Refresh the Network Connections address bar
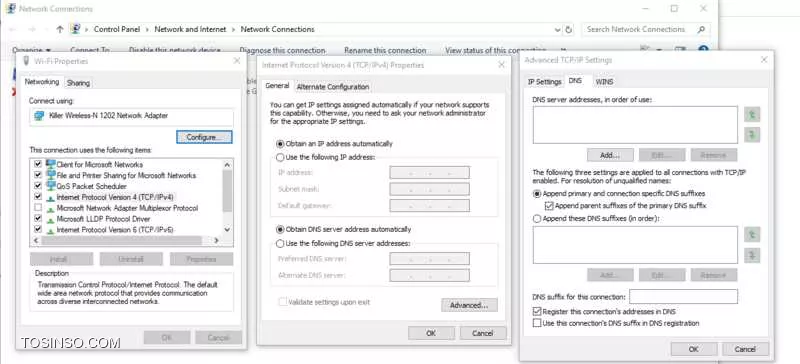Screen dimensions: 800x364 click(x=569, y=30)
